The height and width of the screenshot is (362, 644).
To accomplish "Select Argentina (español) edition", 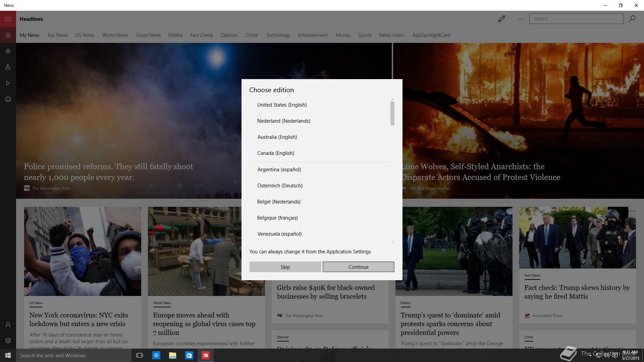I will pyautogui.click(x=320, y=170).
